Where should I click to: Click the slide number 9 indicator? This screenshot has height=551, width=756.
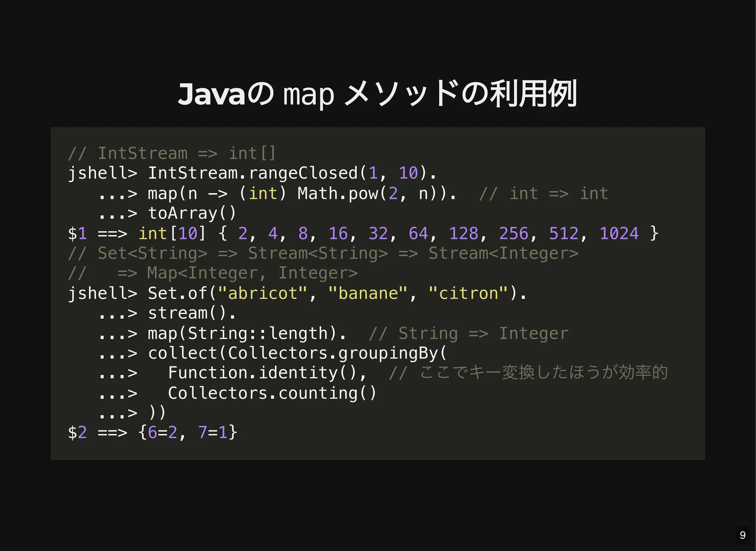pos(743,535)
